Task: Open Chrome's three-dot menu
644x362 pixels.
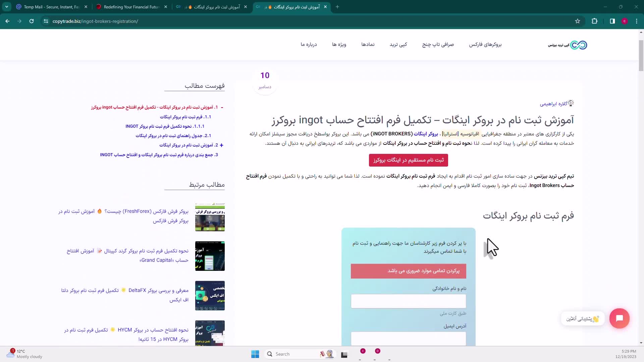Action: (636, 21)
